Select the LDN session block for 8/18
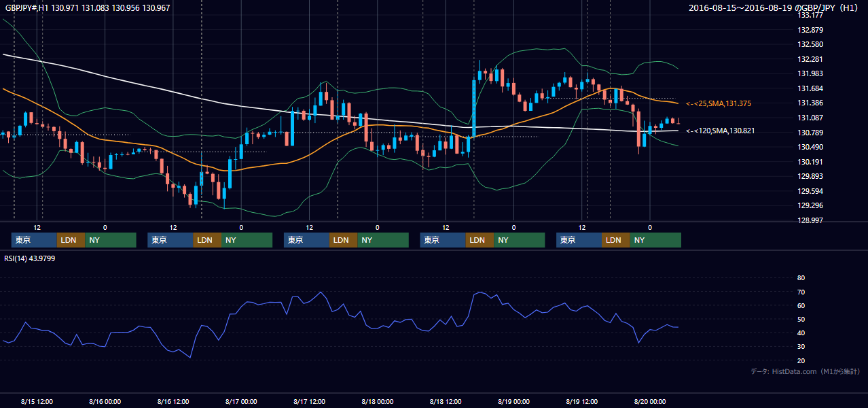Image resolution: width=868 pixels, height=408 pixels. tap(480, 240)
